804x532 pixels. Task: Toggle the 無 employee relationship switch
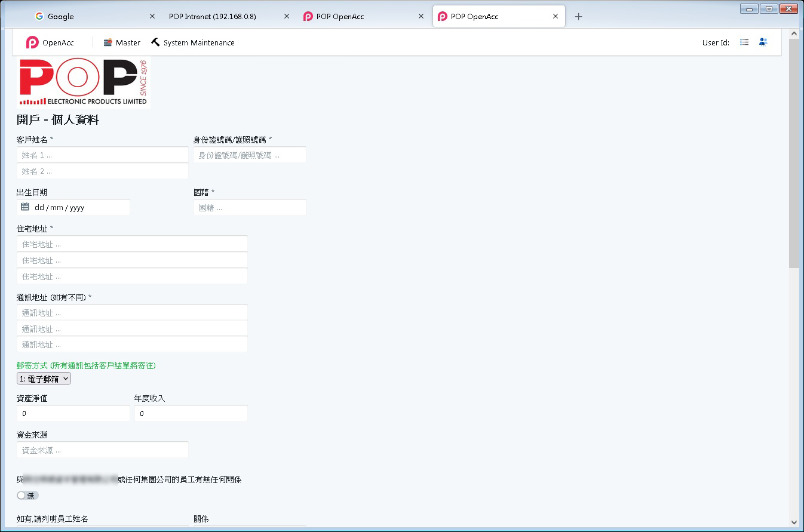[27, 495]
